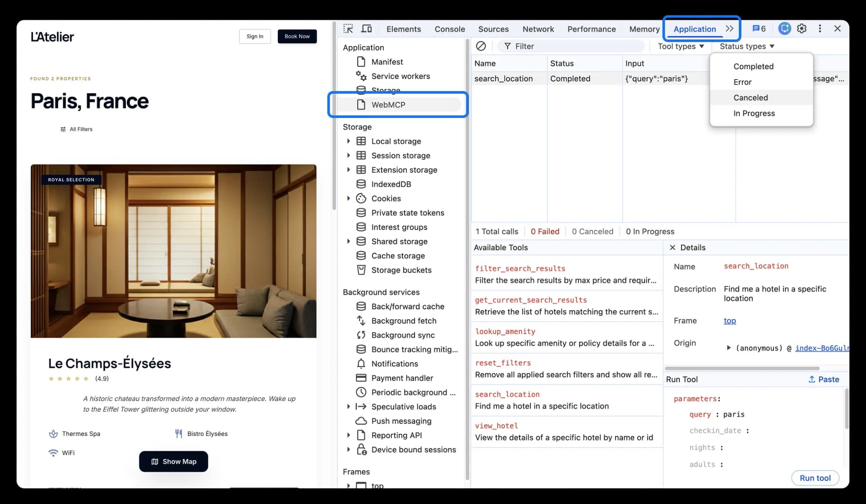Expand the Reporting API tree arrow
The width and height of the screenshot is (866, 504).
tap(348, 435)
